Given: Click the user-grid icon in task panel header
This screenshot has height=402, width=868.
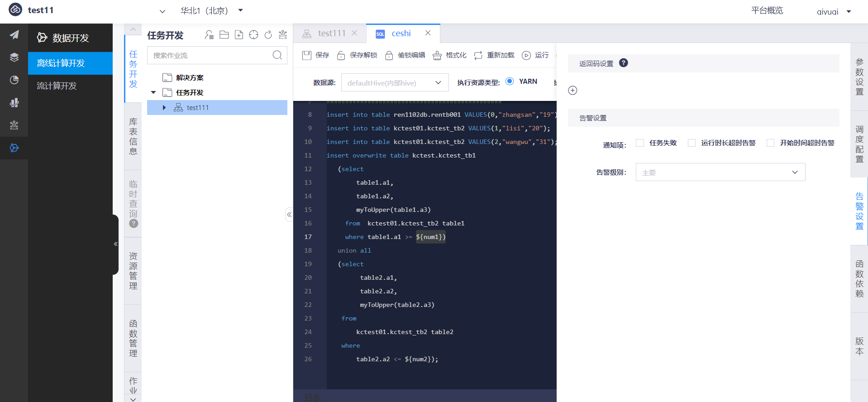Looking at the screenshot, I should tap(209, 35).
